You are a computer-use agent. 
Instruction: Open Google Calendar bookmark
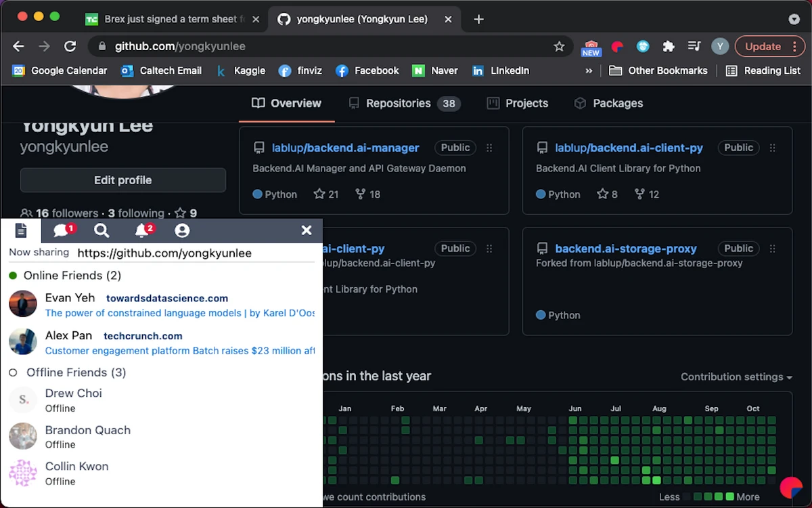pyautogui.click(x=60, y=70)
